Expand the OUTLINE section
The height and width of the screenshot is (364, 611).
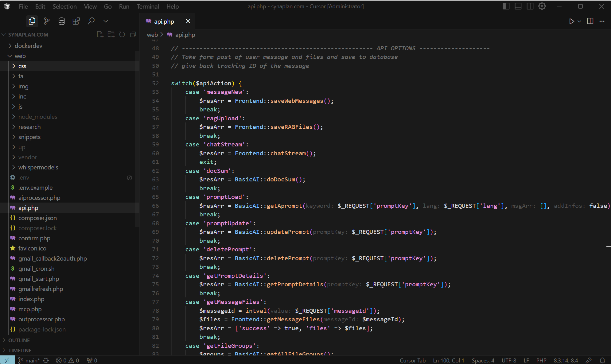coord(19,340)
